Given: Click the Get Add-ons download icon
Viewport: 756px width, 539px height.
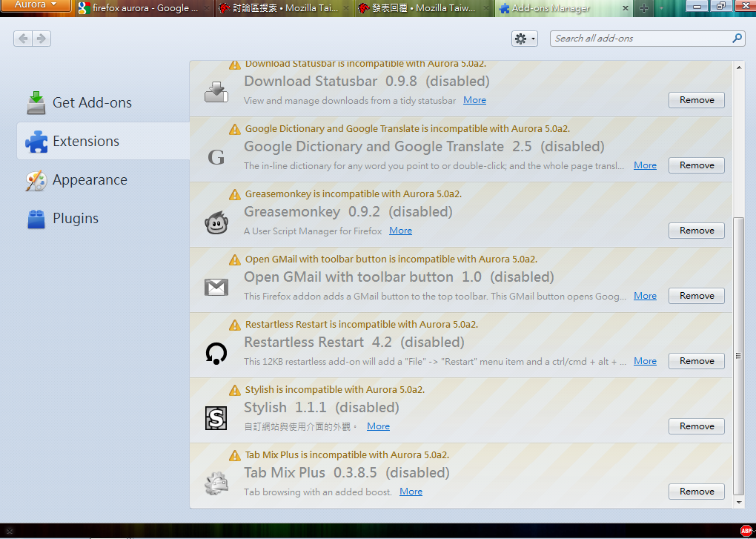Looking at the screenshot, I should pyautogui.click(x=36, y=103).
